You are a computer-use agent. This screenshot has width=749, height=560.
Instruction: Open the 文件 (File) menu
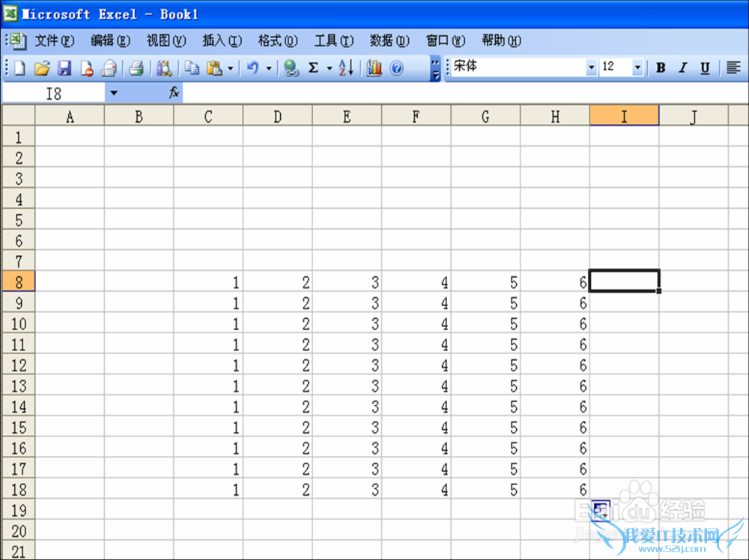pos(55,41)
